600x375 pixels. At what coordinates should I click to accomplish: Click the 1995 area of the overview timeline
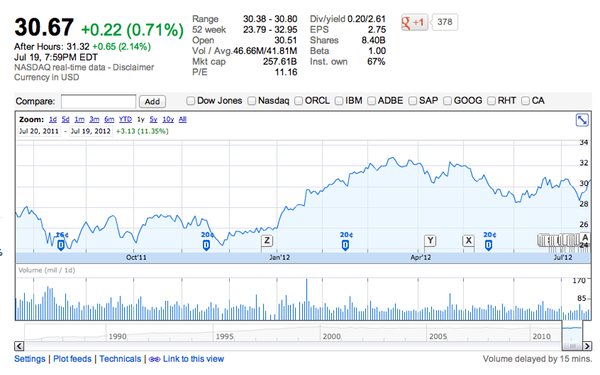tap(225, 336)
